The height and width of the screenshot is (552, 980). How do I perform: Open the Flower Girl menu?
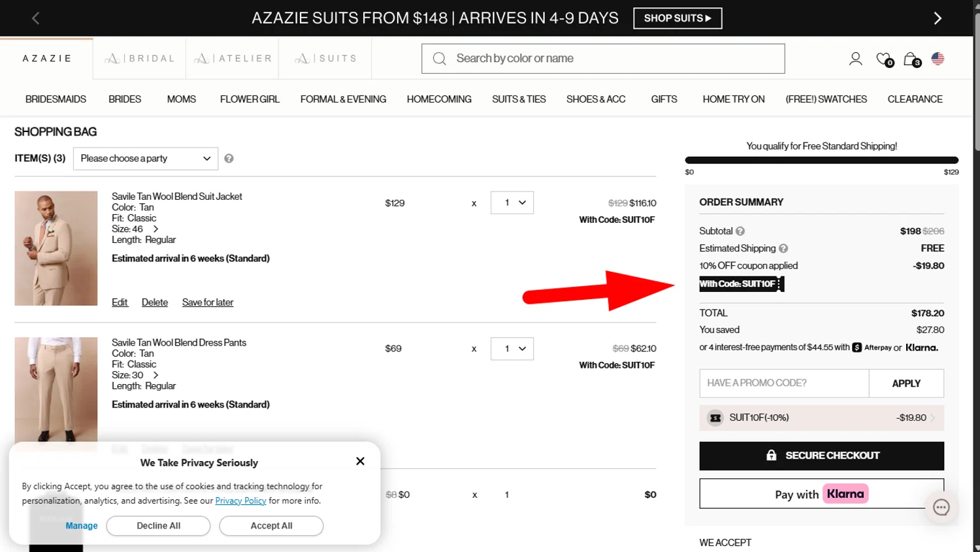pos(250,99)
